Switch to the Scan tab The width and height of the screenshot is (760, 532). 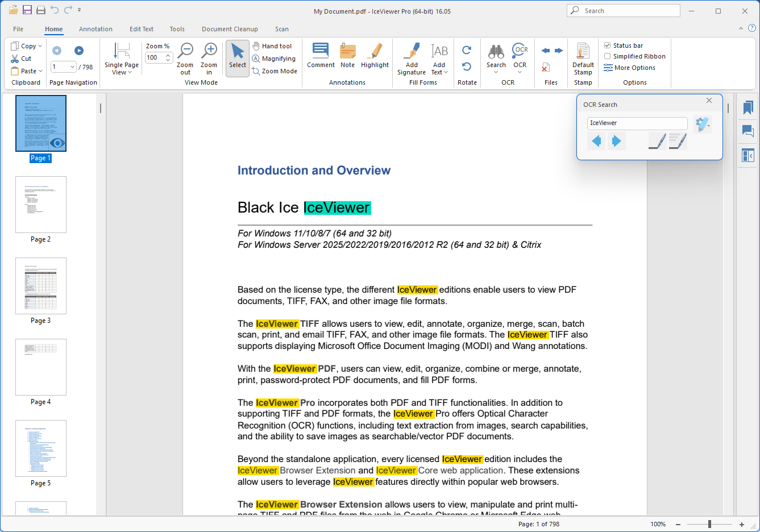click(x=282, y=29)
